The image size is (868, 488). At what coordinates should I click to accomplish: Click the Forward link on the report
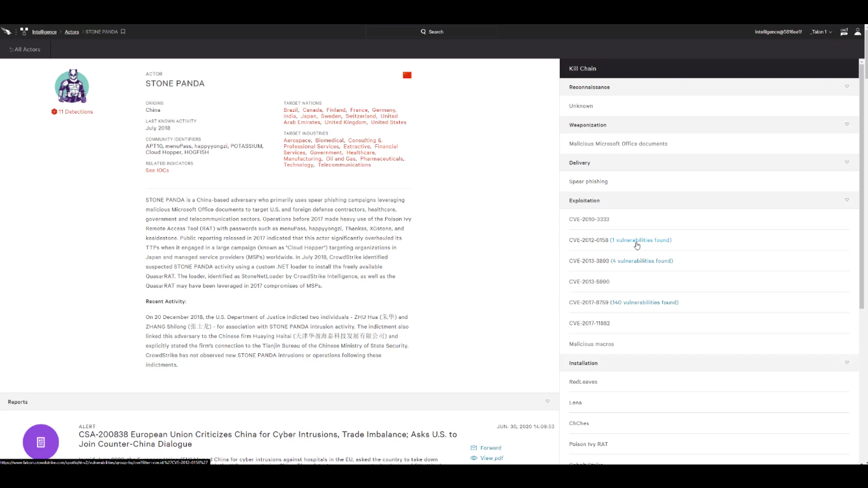[491, 448]
